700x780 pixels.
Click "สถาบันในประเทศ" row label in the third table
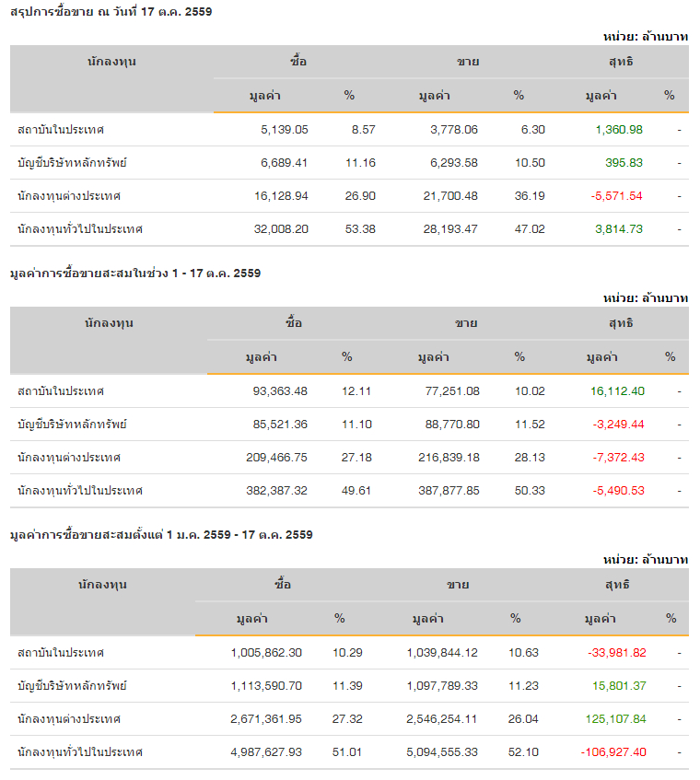61,653
